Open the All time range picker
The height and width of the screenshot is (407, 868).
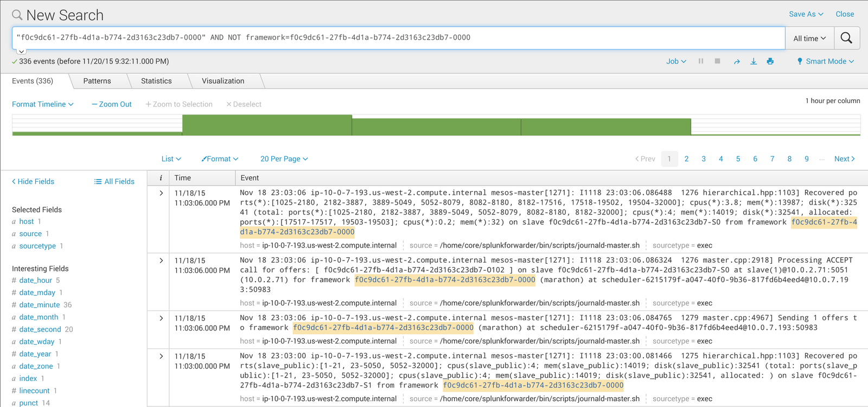coord(809,39)
